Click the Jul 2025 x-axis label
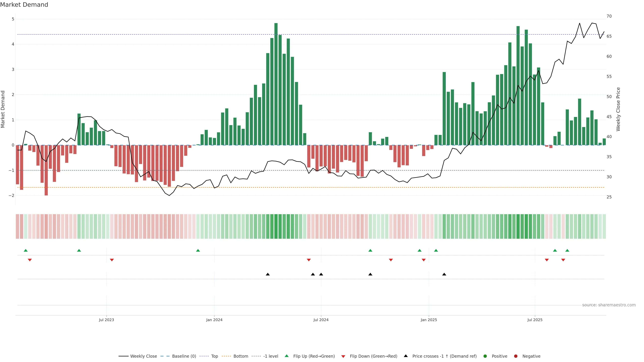Screen dimensions: 644x362 535,320
